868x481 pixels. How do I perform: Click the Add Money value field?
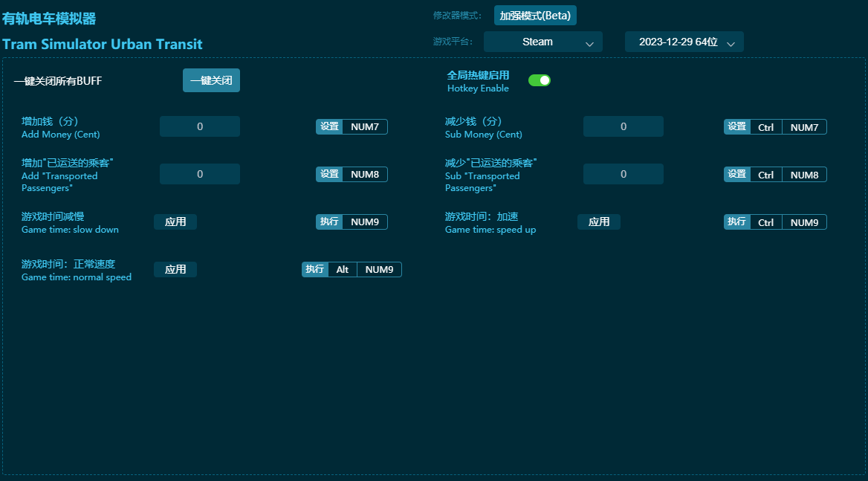[x=200, y=126]
